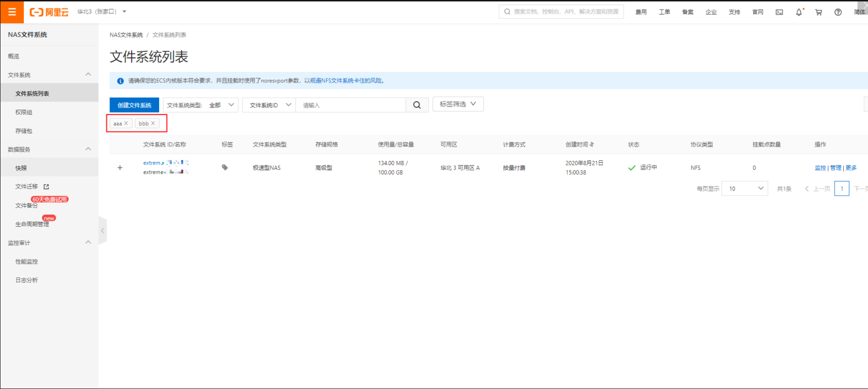
Task: Open the 文件系统ID search type dropdown
Action: pos(269,105)
